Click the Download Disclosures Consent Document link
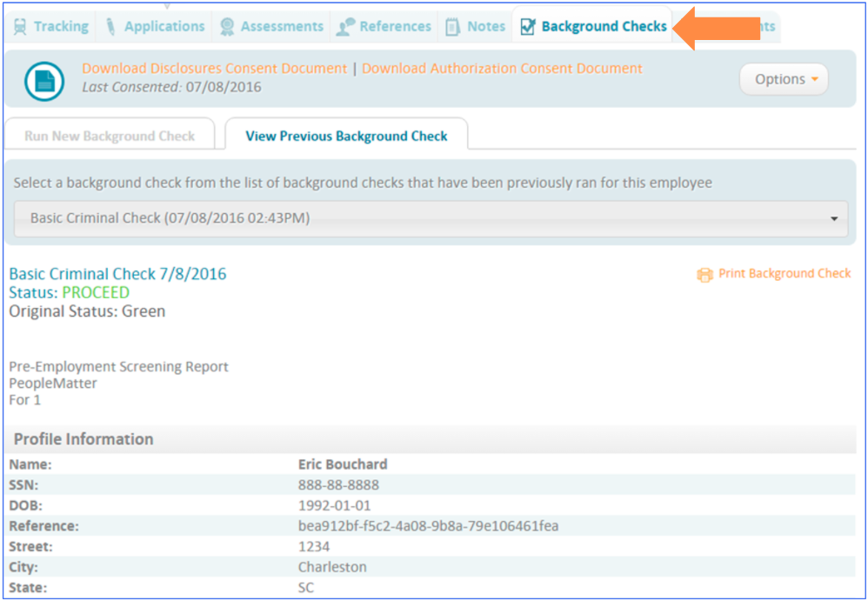Screen dimensions: 868x601 coord(214,68)
